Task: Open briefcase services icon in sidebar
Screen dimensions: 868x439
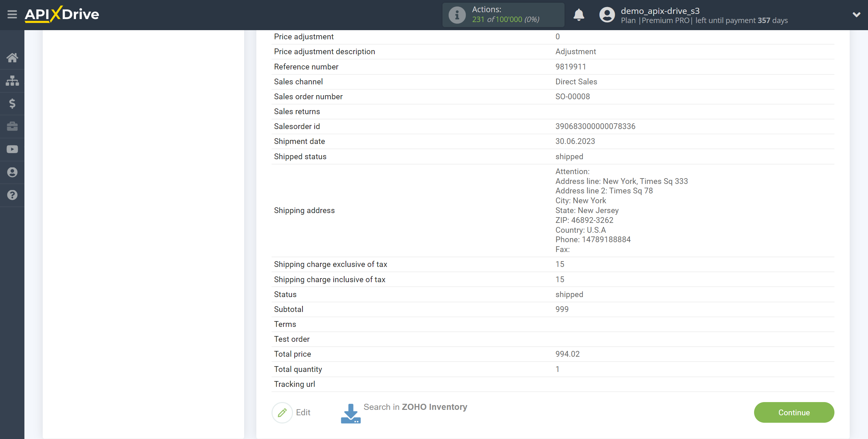Action: tap(12, 126)
